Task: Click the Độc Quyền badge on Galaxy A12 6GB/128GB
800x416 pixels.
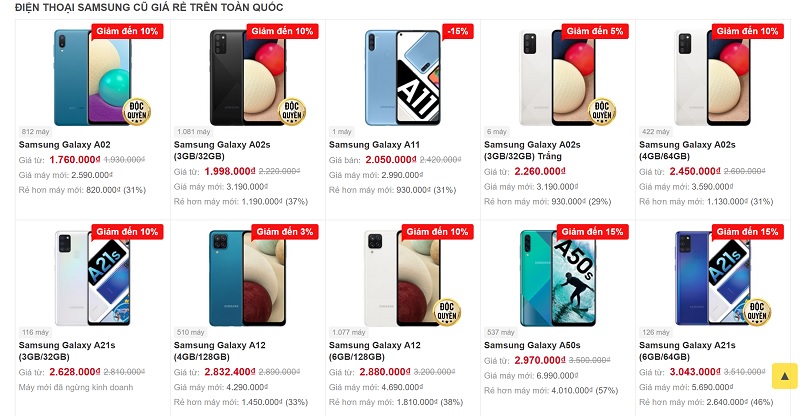Action: pyautogui.click(x=447, y=311)
